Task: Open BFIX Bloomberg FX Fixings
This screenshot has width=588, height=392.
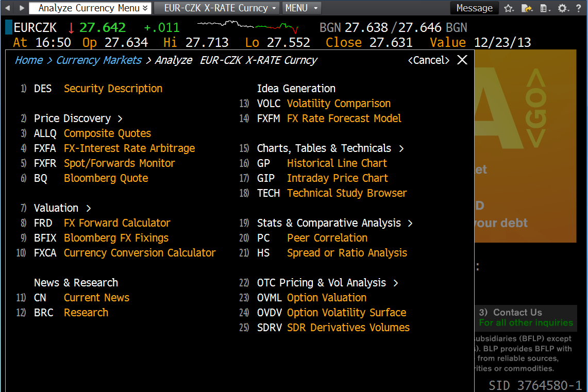Action: [x=95, y=238]
